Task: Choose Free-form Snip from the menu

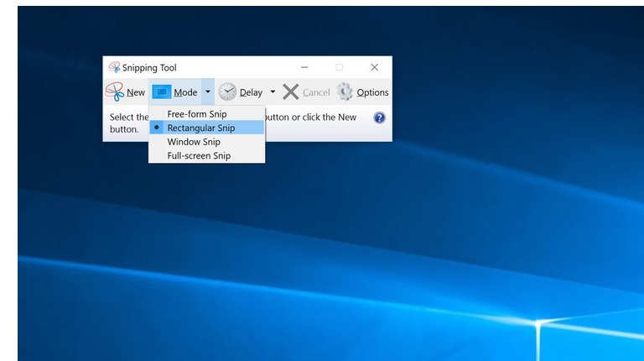Action: pos(206,114)
